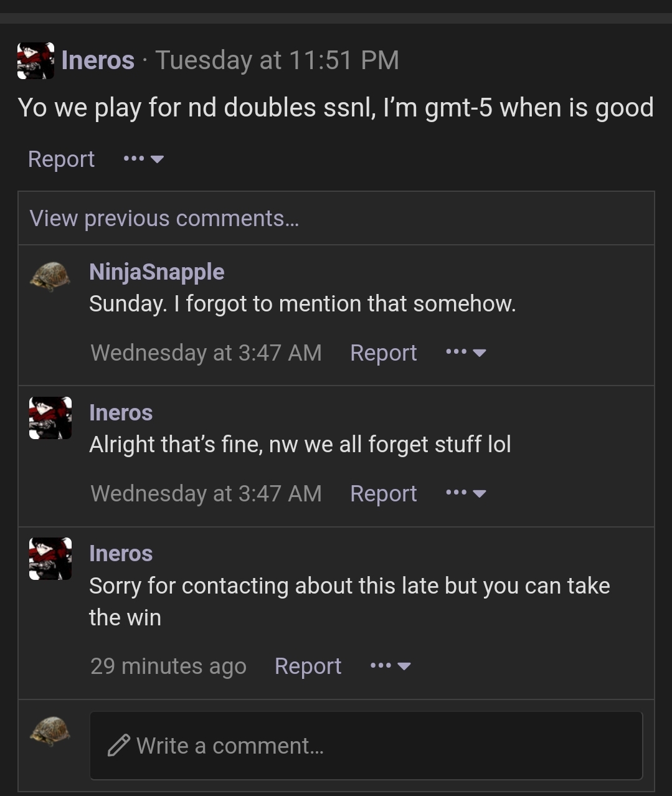
Task: Click NinjaSnapple's turtle avatar in comment
Action: tap(50, 276)
